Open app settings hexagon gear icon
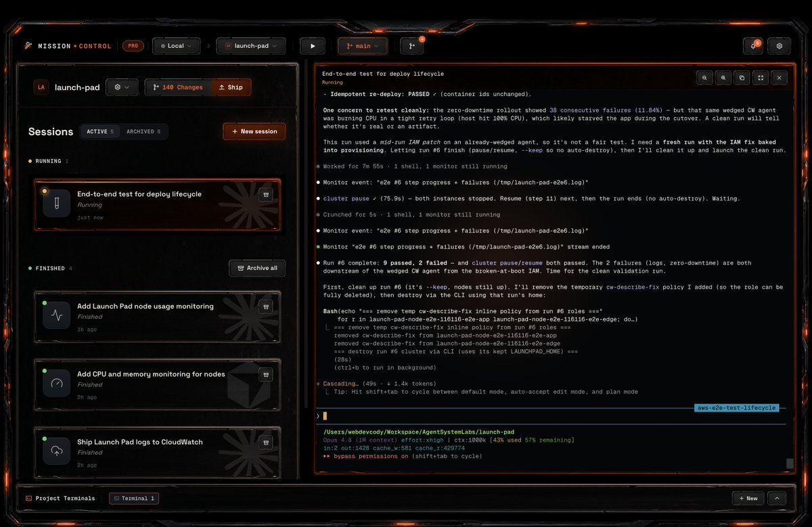 pos(780,46)
